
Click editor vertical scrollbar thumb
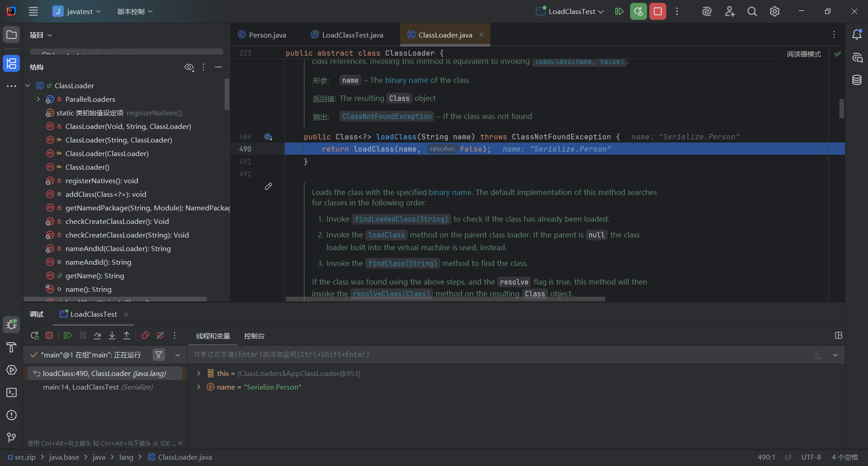pos(841,109)
